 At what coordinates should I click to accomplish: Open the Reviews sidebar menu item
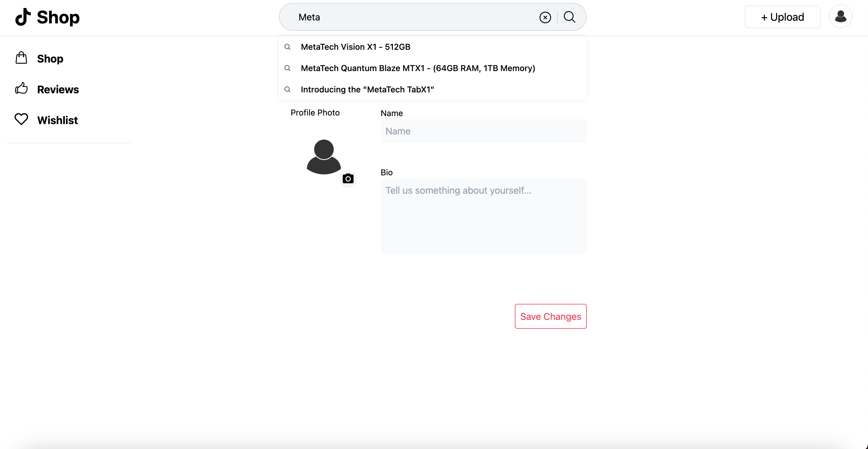click(58, 89)
